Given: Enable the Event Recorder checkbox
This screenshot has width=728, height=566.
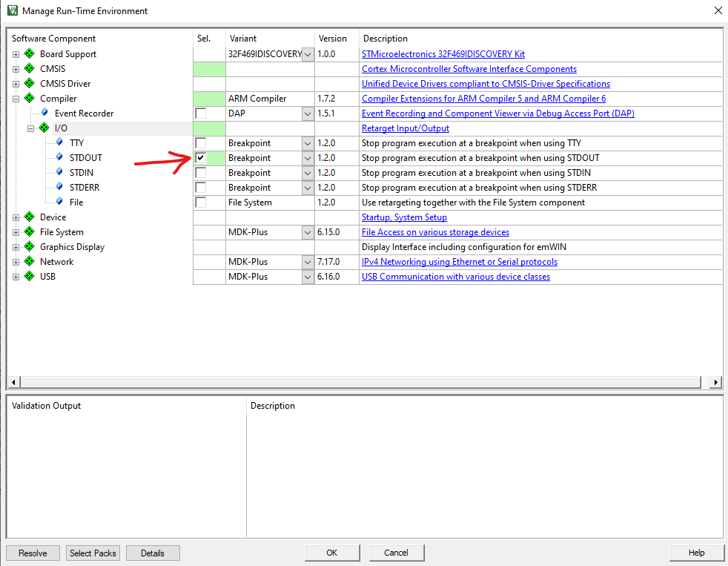Looking at the screenshot, I should (201, 113).
